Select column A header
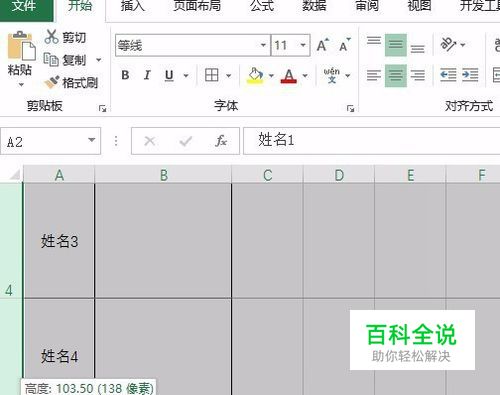The image size is (500, 395). 59,175
